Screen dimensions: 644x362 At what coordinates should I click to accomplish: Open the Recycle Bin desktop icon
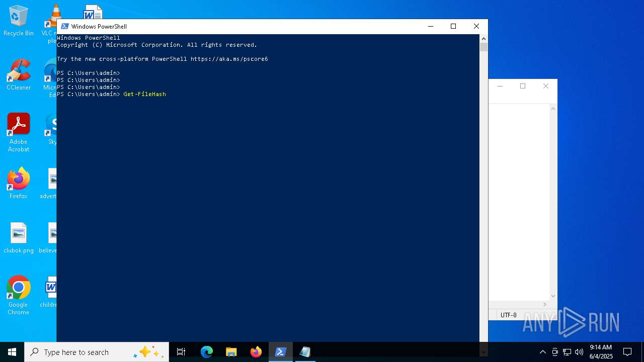[19, 21]
